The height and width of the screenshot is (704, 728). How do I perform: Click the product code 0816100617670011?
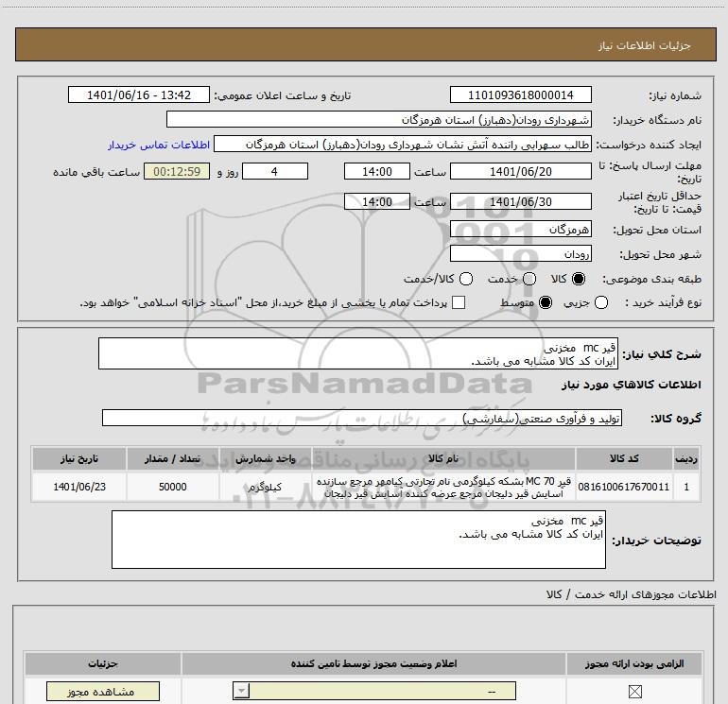[x=624, y=487]
